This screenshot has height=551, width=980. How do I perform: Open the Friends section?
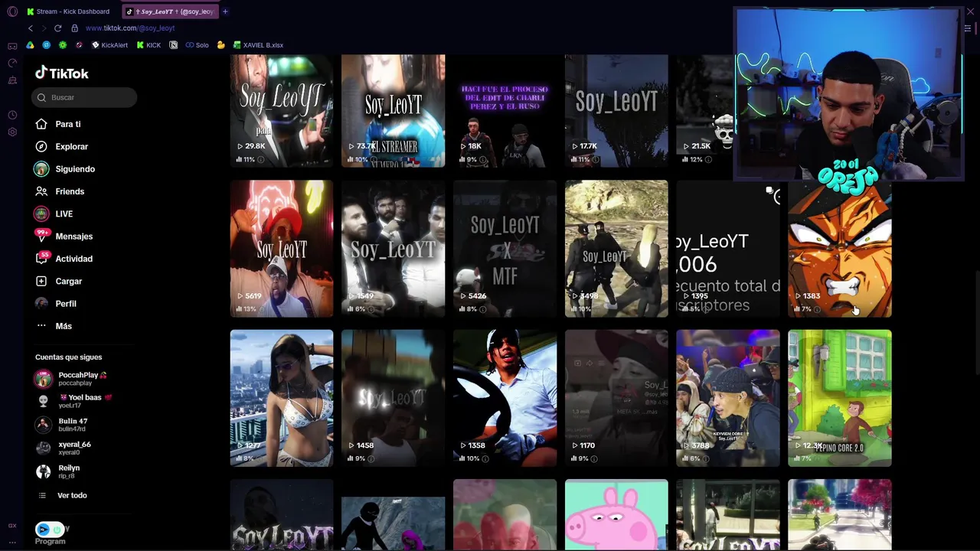click(x=60, y=191)
